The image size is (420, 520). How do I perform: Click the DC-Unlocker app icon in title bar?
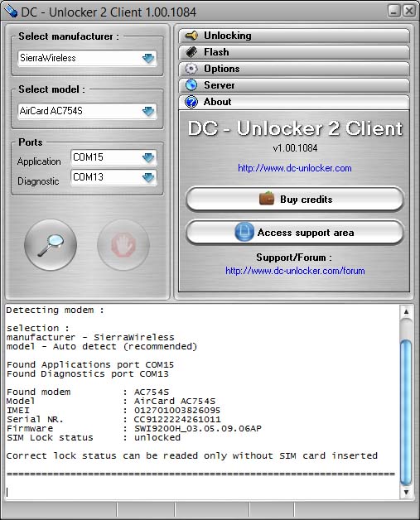[11, 12]
